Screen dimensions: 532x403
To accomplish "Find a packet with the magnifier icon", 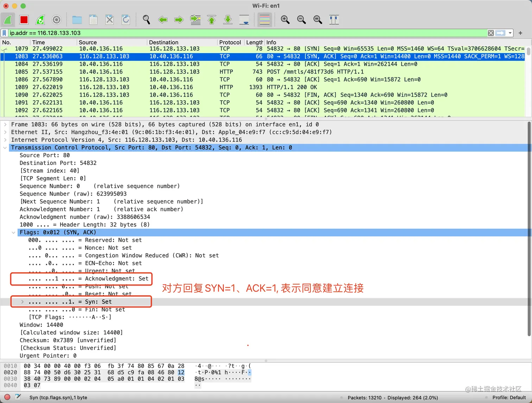I will 146,20.
